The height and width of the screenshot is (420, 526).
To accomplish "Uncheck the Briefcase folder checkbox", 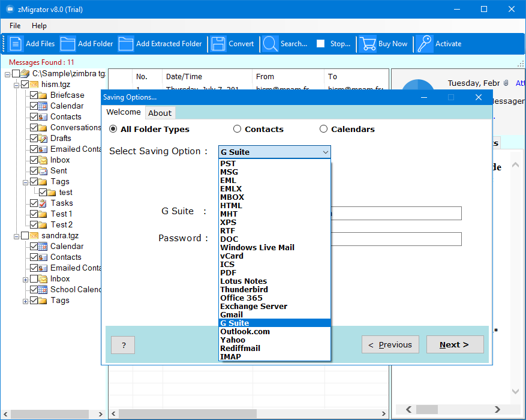I will point(34,95).
